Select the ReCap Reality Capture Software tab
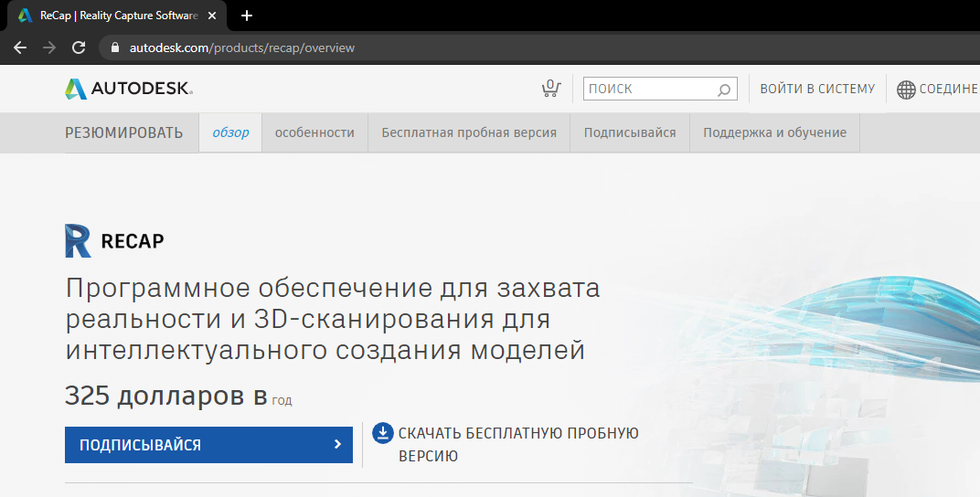The height and width of the screenshot is (497, 980). point(117,16)
